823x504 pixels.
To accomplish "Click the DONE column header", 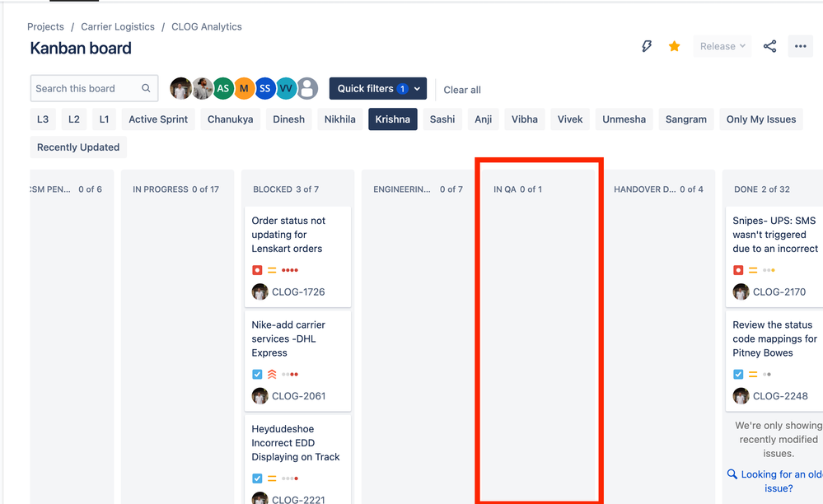I will pyautogui.click(x=761, y=189).
